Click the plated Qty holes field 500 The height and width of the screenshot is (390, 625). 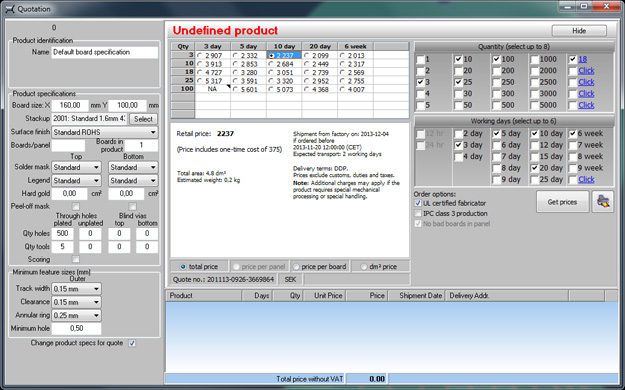[62, 233]
